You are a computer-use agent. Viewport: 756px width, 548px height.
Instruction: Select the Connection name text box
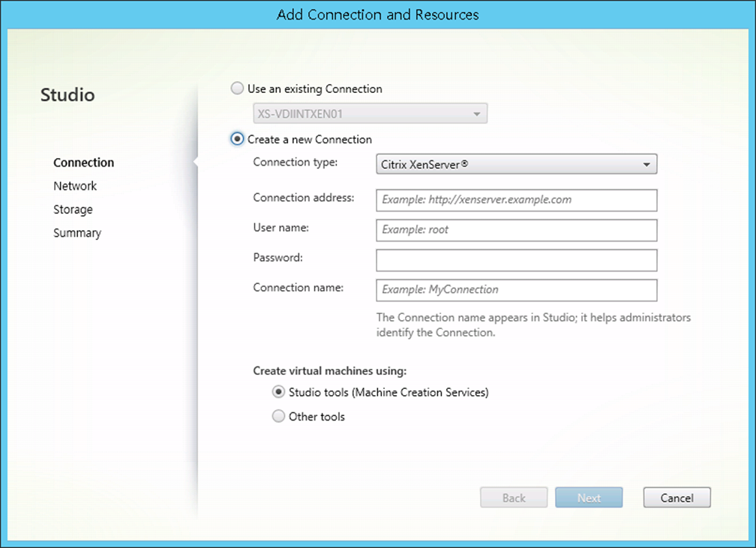(516, 290)
